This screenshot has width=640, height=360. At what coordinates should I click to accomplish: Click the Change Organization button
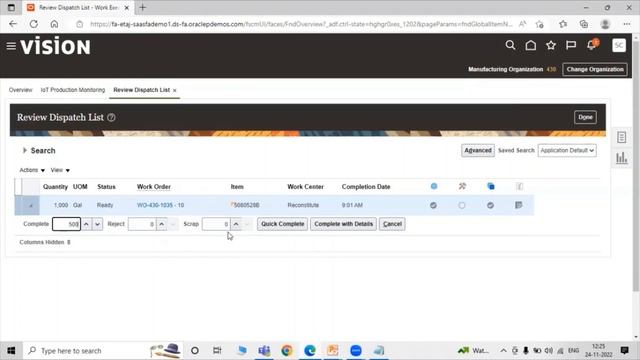click(x=595, y=69)
